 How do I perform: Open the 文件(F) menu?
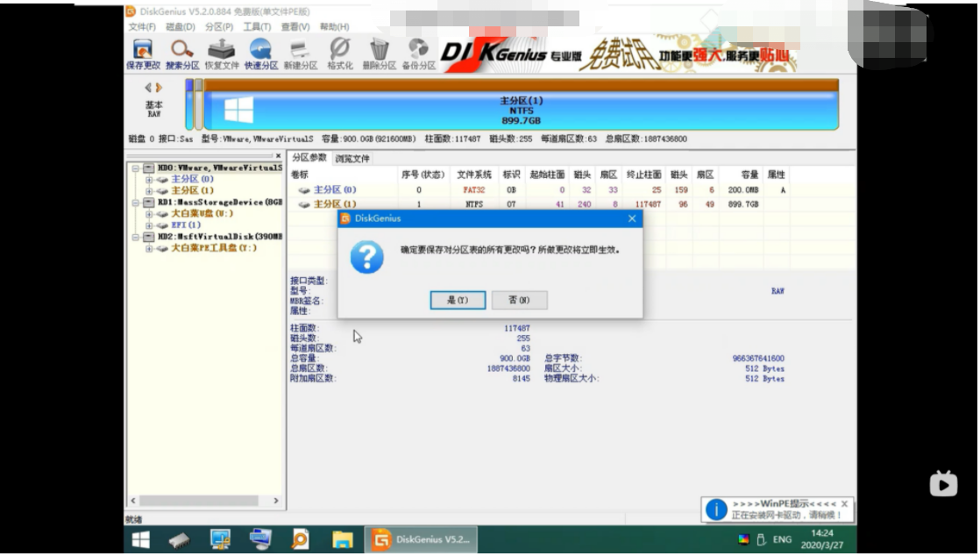pyautogui.click(x=142, y=27)
